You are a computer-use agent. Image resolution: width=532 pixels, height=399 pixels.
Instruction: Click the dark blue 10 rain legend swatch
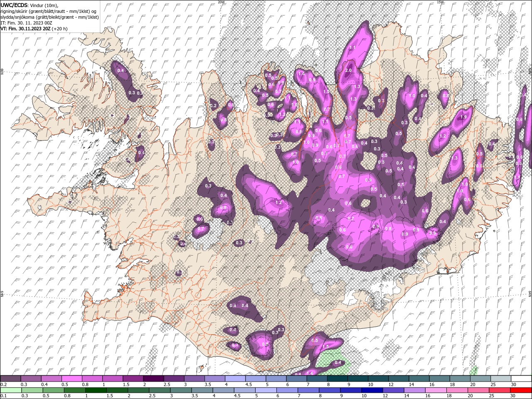click(x=371, y=390)
